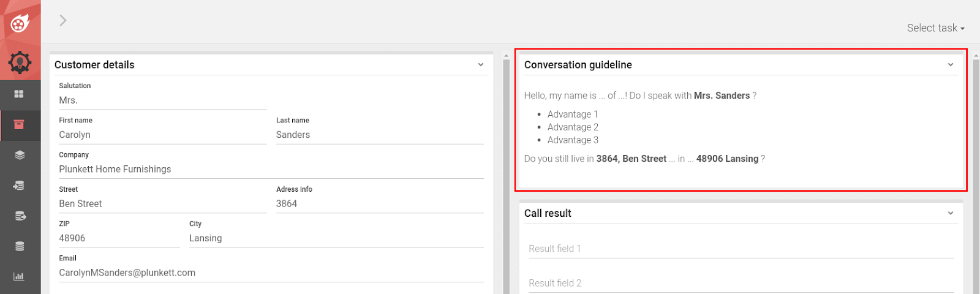Viewport: 980px width, 294px height.
Task: Click the bold 48906 Lansing text
Action: (x=727, y=159)
